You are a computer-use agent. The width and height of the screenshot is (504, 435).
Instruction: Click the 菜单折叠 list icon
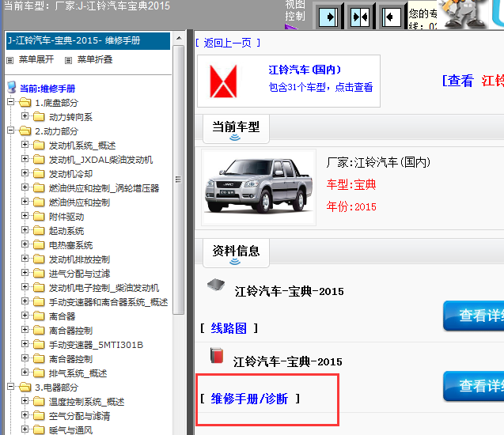(68, 60)
